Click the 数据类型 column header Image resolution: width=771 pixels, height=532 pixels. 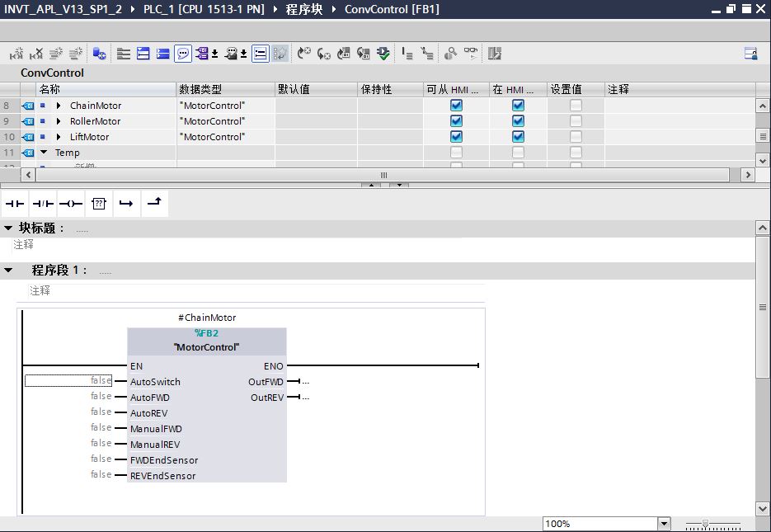click(200, 89)
